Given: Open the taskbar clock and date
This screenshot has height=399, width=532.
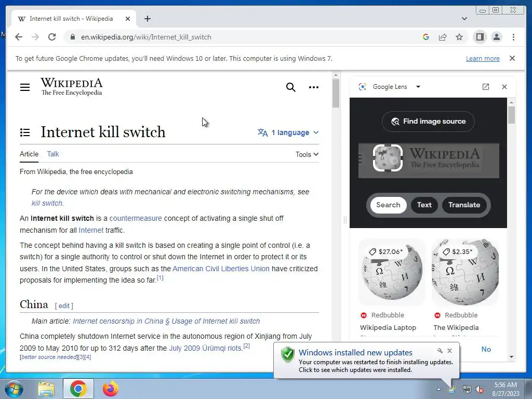Looking at the screenshot, I should click(x=506, y=389).
